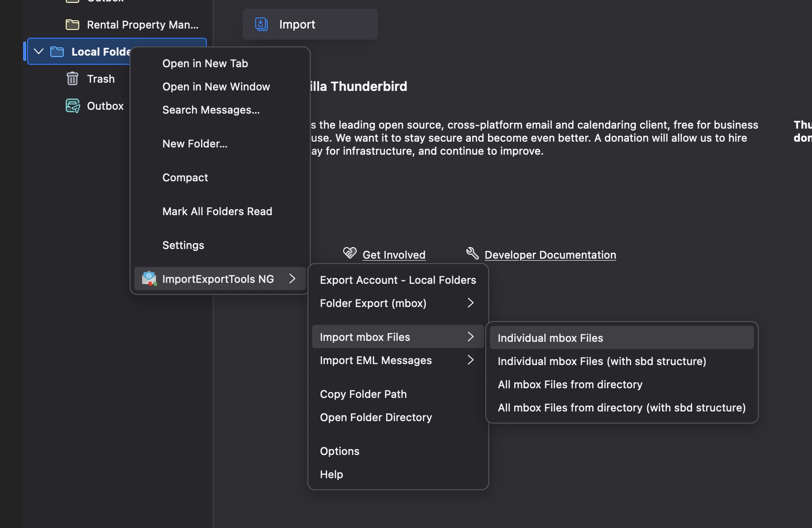
Task: Collapse the Local Folders tree chevron
Action: coord(39,51)
